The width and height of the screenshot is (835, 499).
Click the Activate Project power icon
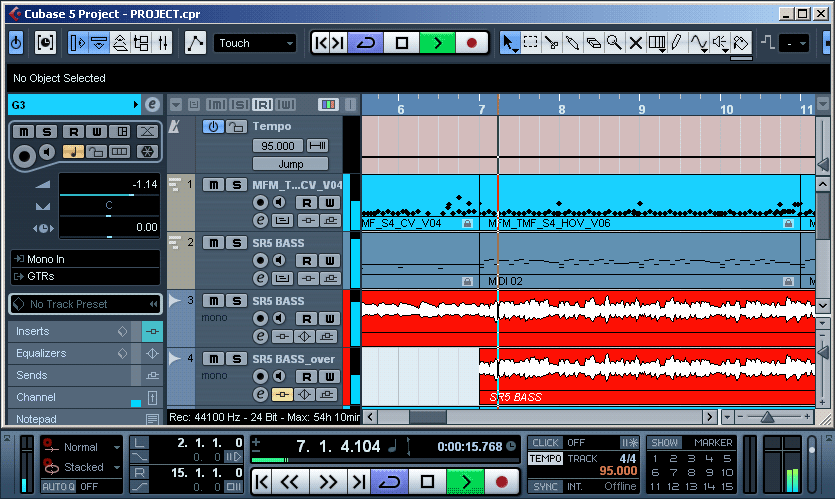coord(16,43)
